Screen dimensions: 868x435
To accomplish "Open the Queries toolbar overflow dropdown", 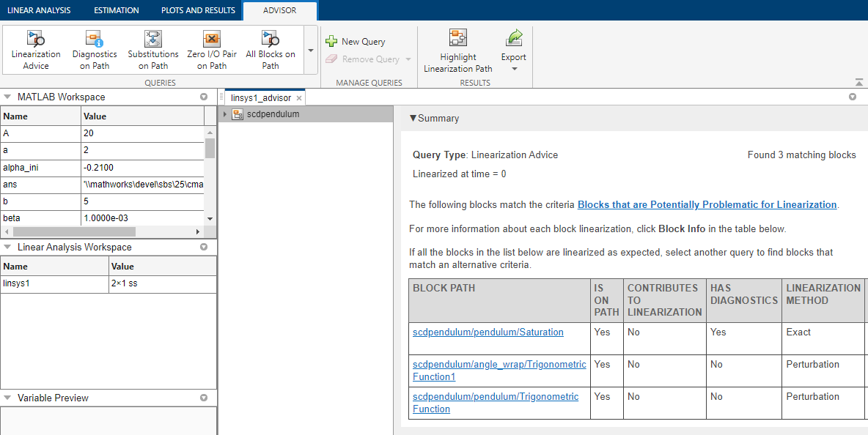I will tap(309, 50).
